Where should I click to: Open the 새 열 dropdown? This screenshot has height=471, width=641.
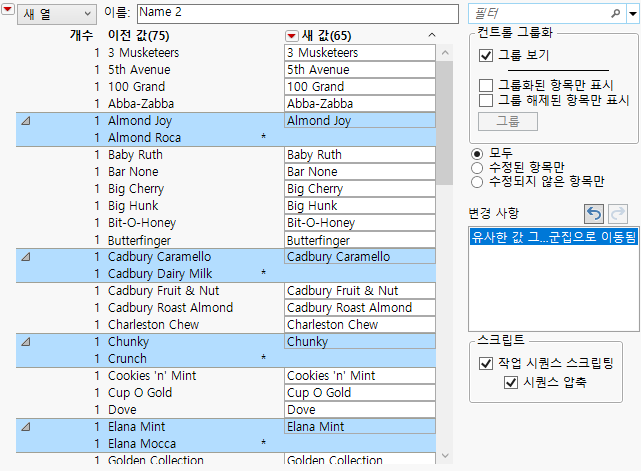click(x=57, y=14)
